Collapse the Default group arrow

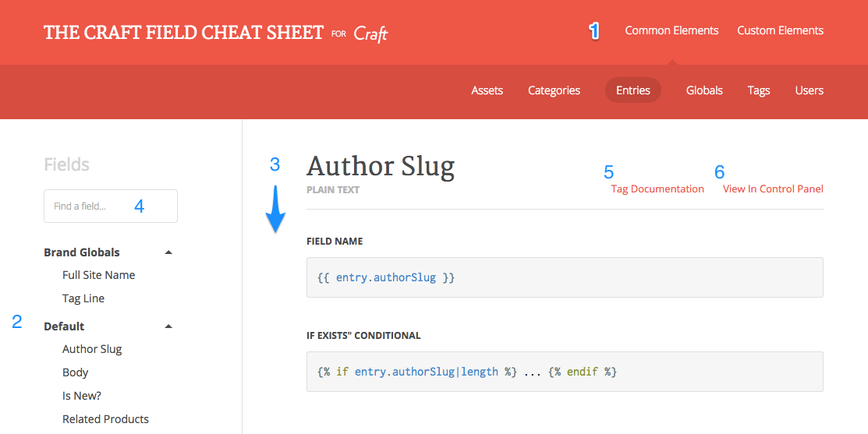click(168, 326)
